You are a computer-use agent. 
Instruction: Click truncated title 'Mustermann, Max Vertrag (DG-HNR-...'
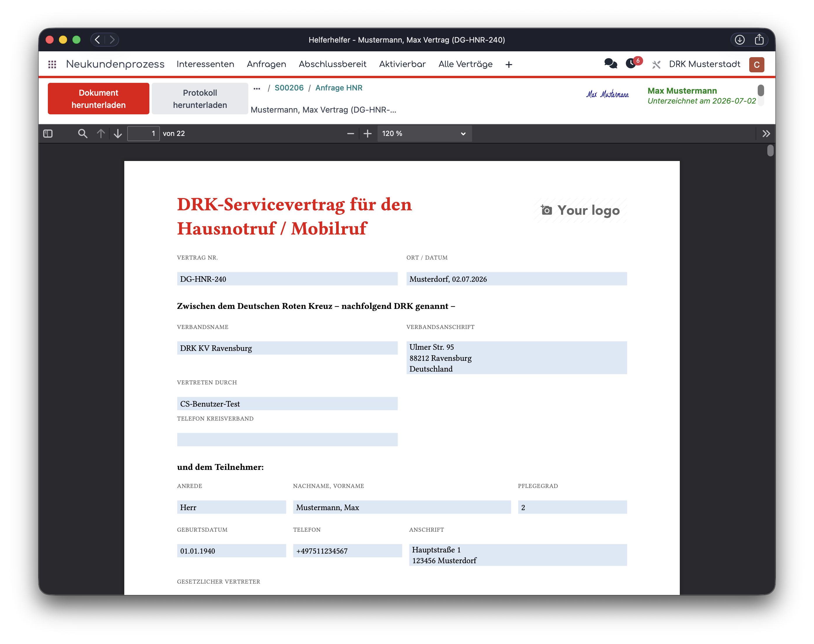323,110
